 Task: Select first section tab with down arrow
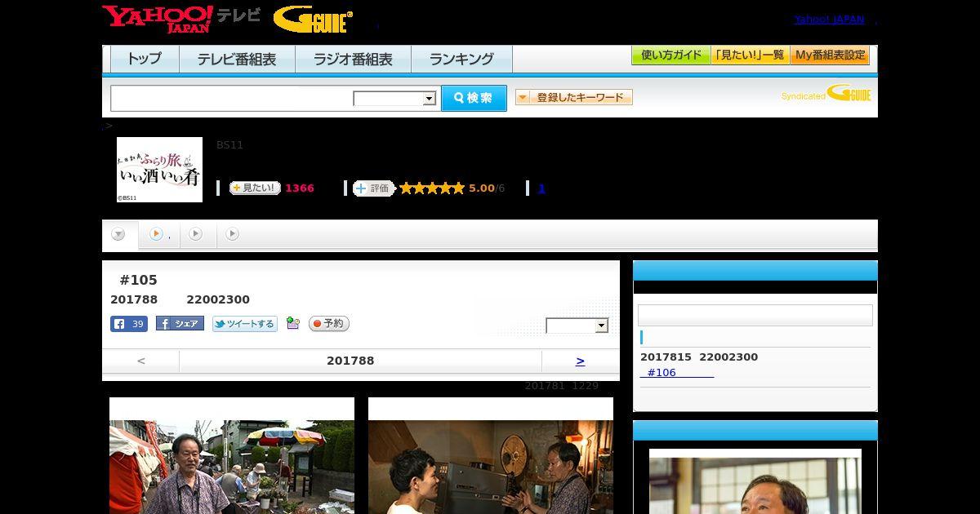118,235
